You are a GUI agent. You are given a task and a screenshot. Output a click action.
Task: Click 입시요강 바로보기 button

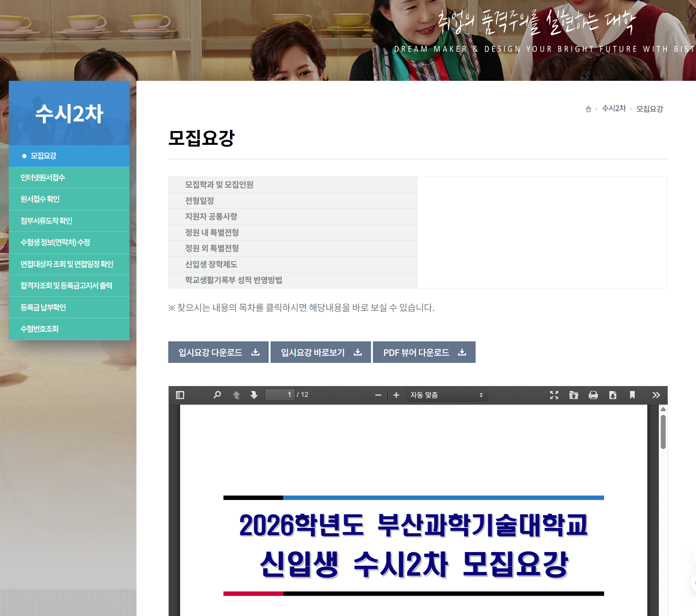point(321,352)
